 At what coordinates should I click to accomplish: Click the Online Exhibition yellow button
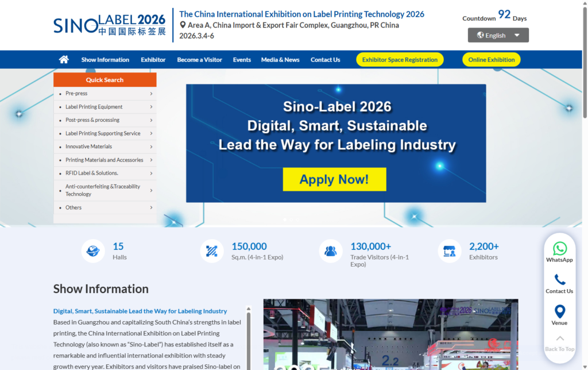point(491,59)
